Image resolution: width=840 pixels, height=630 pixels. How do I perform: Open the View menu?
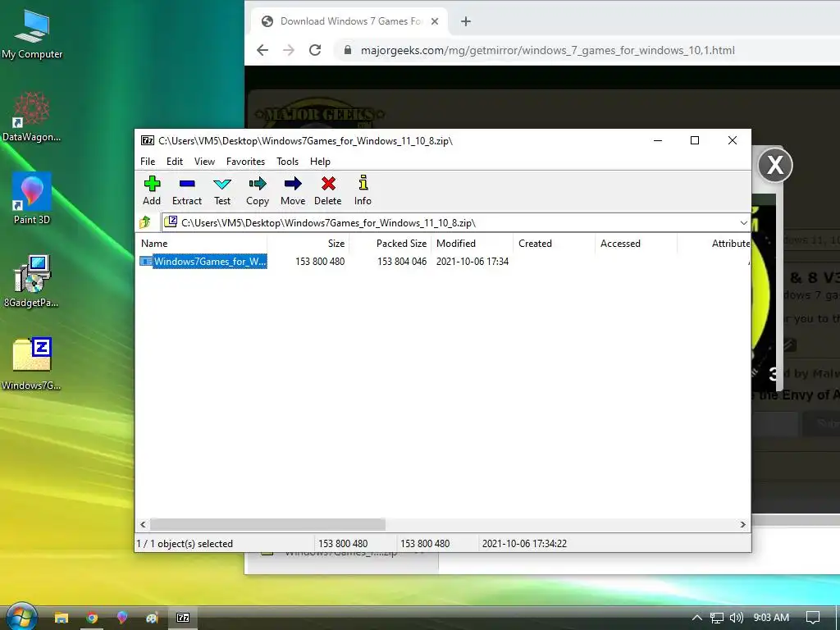pyautogui.click(x=204, y=162)
